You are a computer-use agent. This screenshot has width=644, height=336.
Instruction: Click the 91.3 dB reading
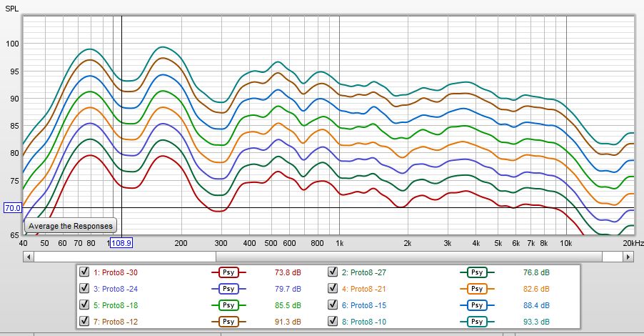(288, 322)
